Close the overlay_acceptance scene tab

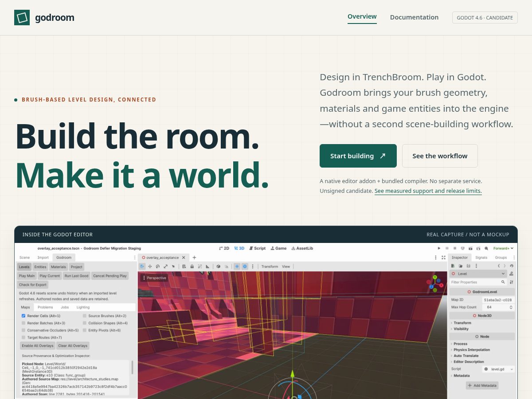pyautogui.click(x=184, y=258)
